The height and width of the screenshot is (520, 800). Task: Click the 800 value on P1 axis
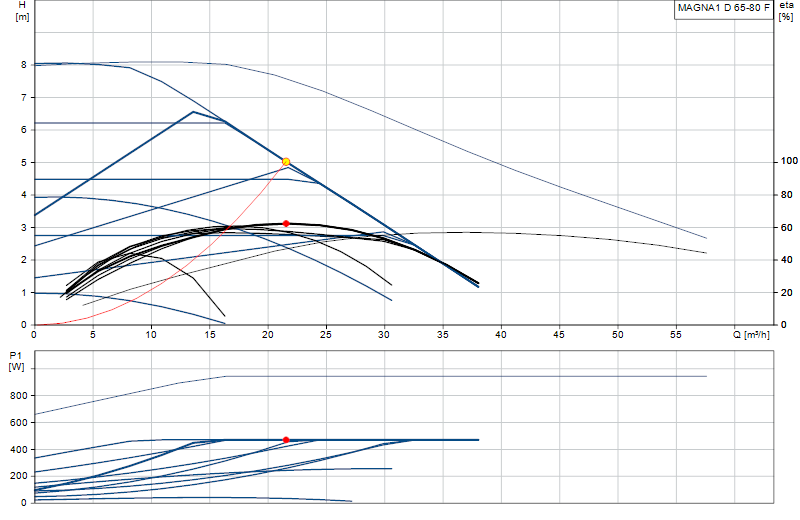point(19,396)
